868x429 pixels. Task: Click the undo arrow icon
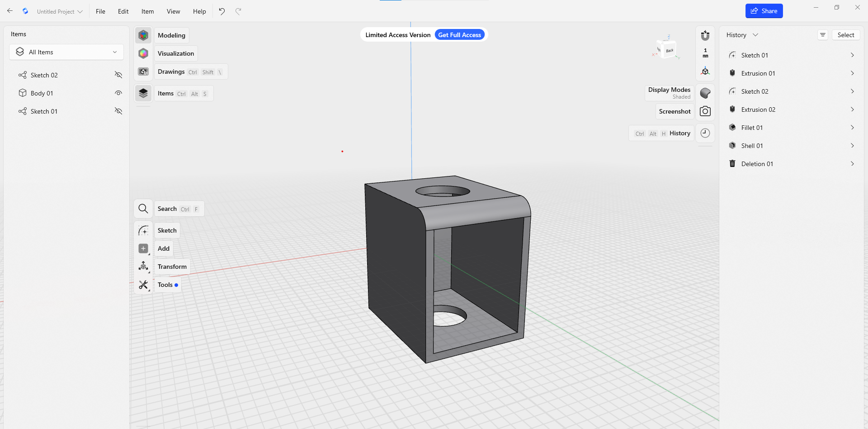click(x=222, y=11)
